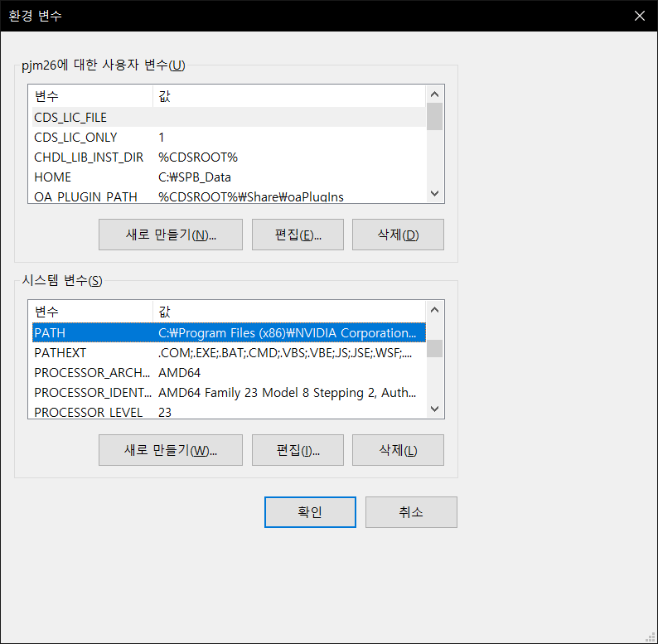This screenshot has height=644, width=658.
Task: Select the PROCESSOR_LEVEL system variable row
Action: pyautogui.click(x=229, y=411)
